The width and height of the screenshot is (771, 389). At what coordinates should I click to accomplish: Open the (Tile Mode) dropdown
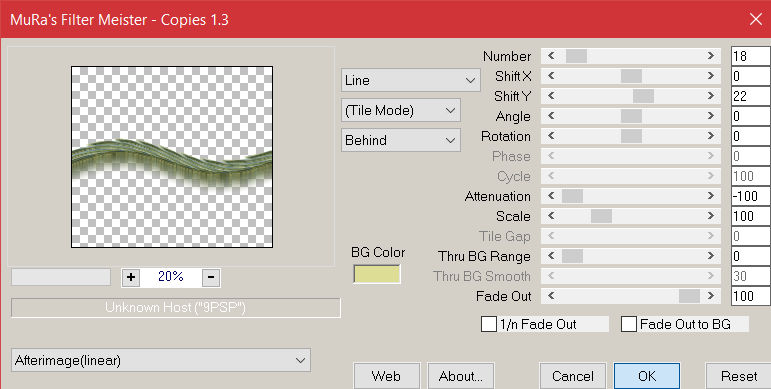click(x=401, y=110)
